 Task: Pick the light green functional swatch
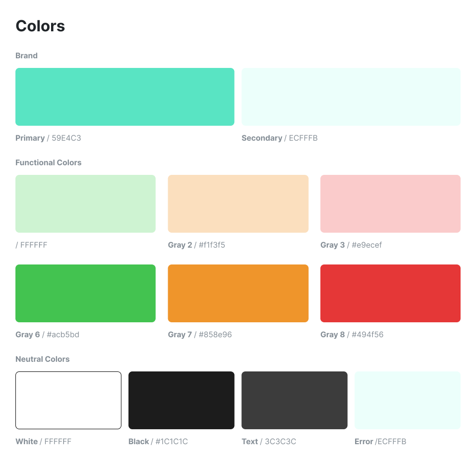click(86, 204)
